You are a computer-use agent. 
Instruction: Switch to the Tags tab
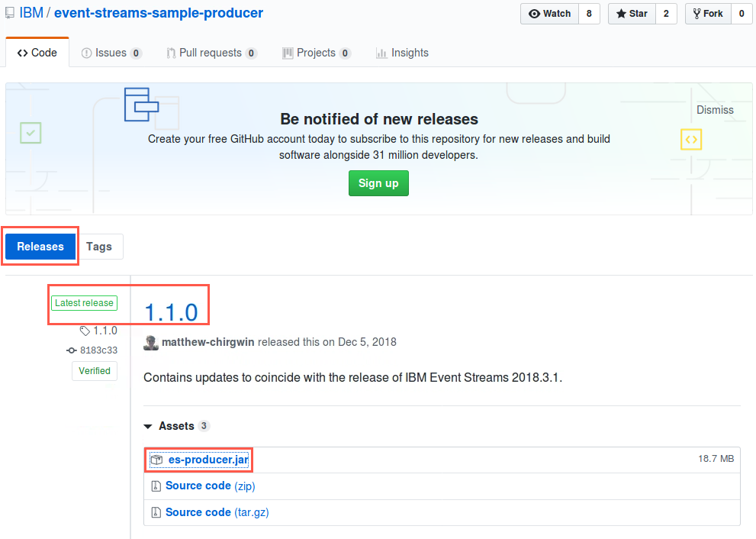(99, 247)
